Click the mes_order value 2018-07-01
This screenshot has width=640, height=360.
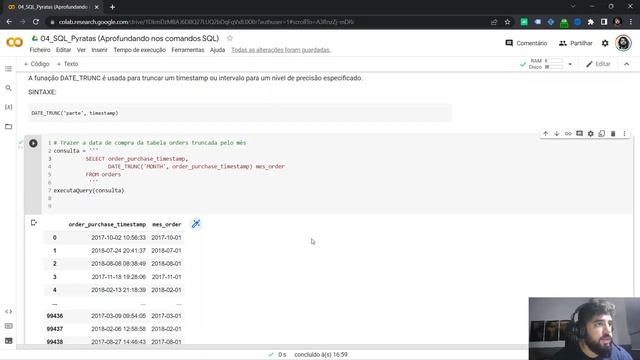[166, 251]
